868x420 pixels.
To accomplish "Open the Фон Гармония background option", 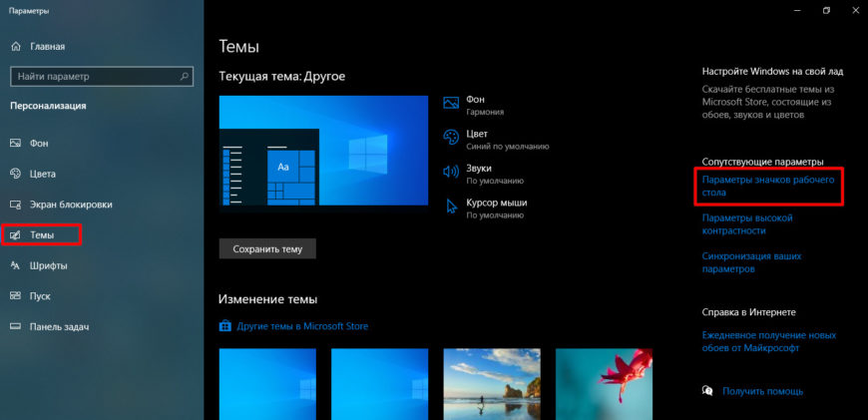I will tap(486, 105).
